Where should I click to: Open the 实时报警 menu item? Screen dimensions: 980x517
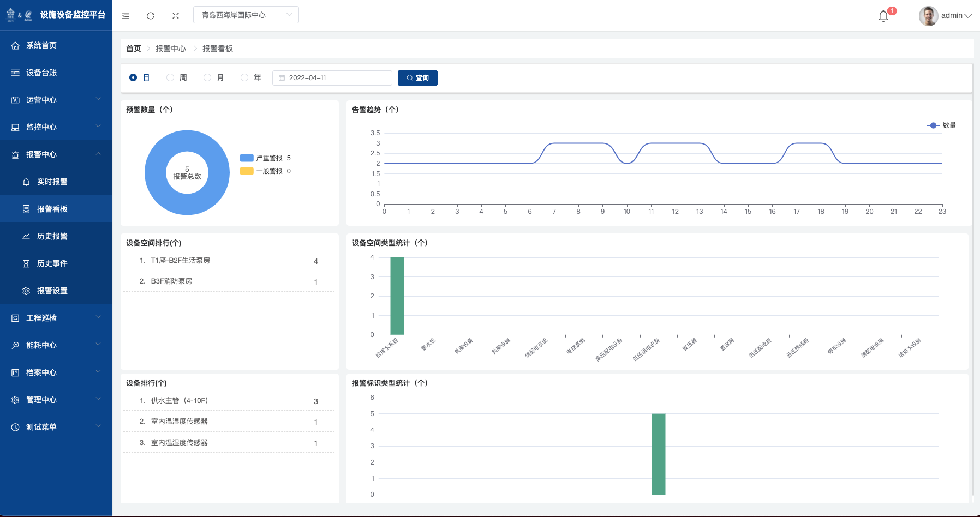click(52, 182)
